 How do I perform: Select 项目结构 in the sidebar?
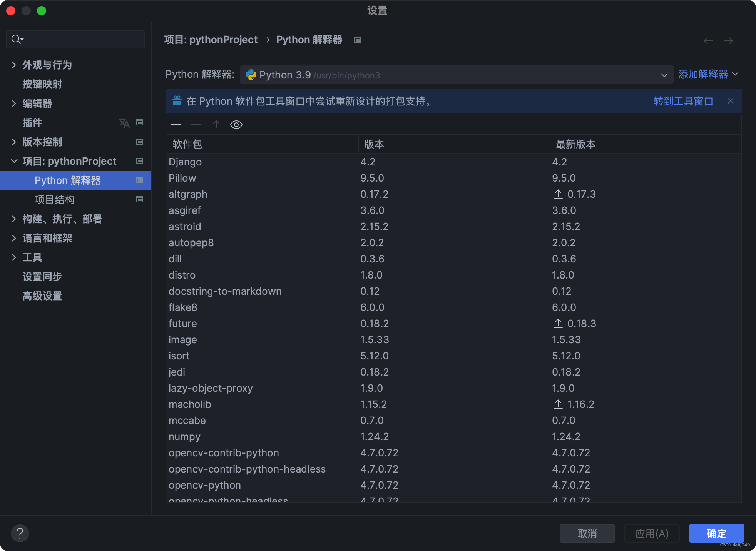pos(54,200)
